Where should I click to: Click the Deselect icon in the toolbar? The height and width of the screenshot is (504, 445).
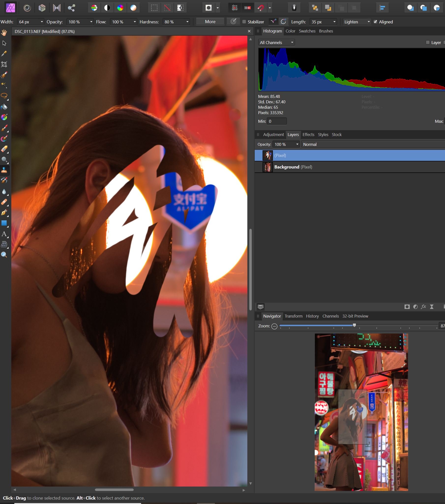[167, 8]
